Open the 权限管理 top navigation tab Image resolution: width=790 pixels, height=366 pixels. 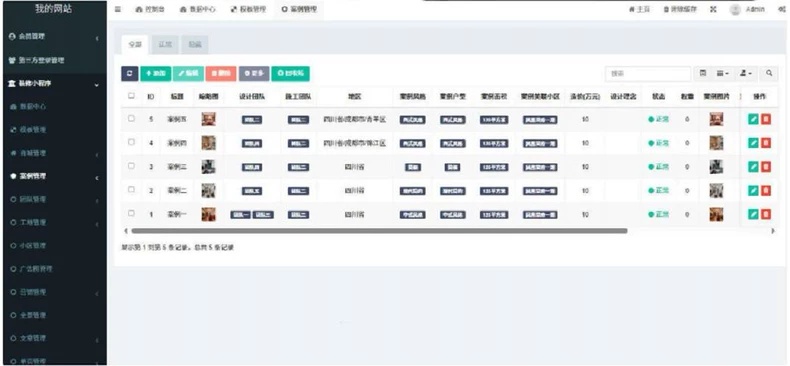(x=245, y=9)
